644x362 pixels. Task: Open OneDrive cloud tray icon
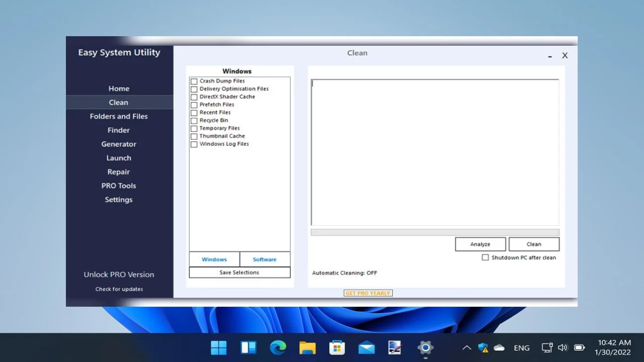499,347
